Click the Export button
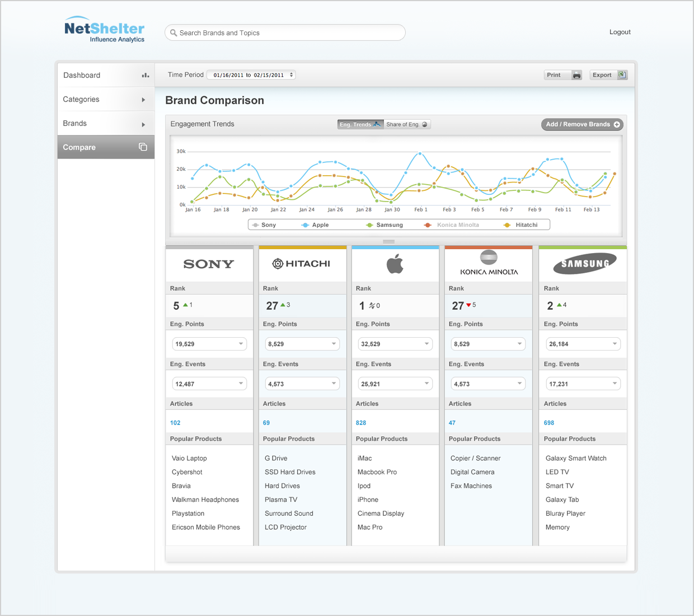 [x=608, y=75]
